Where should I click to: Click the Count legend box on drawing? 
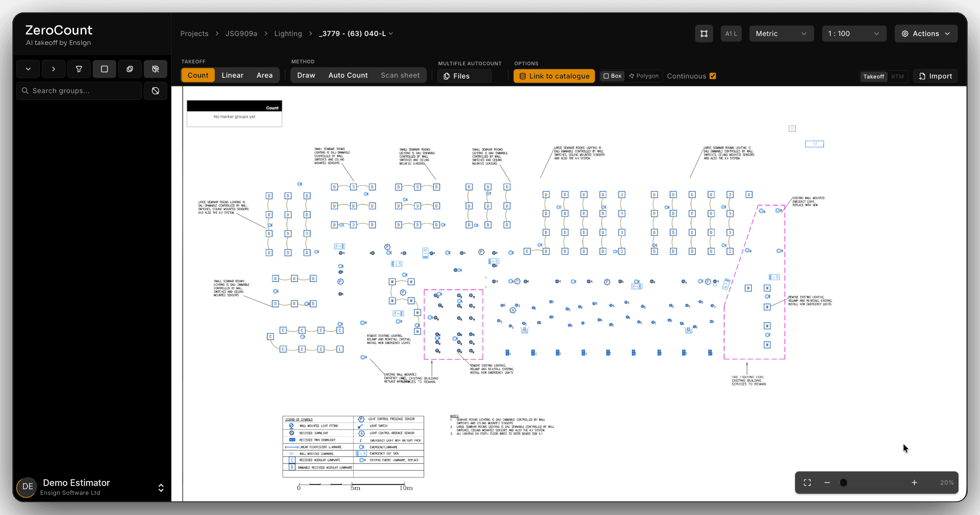click(235, 114)
